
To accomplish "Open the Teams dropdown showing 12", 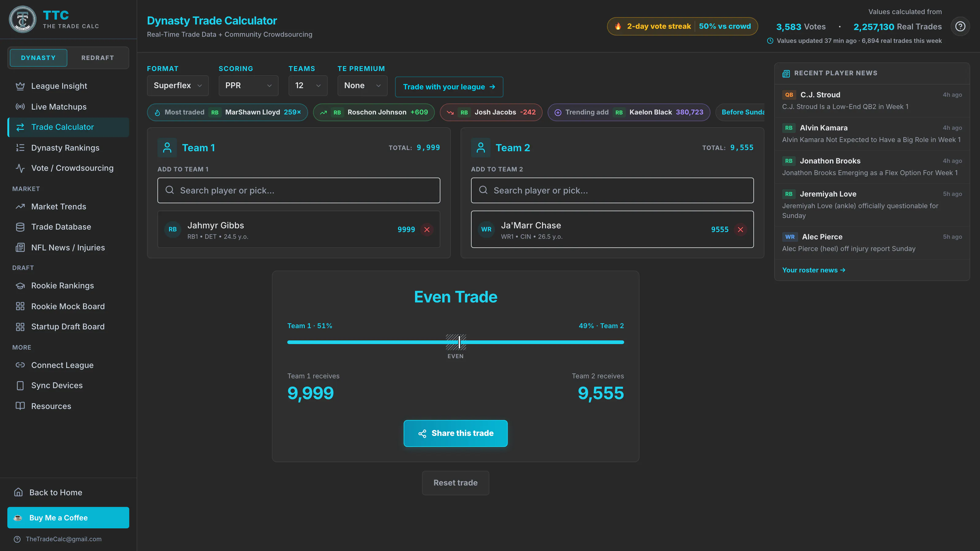I will tap(308, 86).
